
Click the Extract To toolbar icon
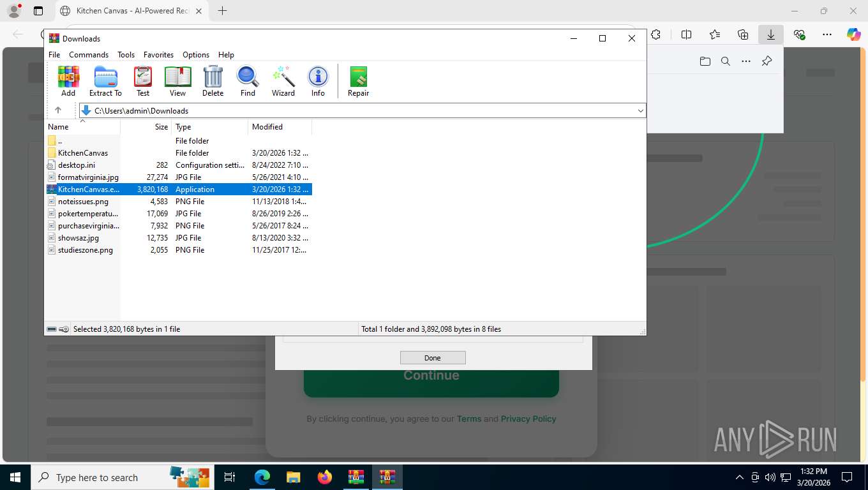pyautogui.click(x=105, y=81)
